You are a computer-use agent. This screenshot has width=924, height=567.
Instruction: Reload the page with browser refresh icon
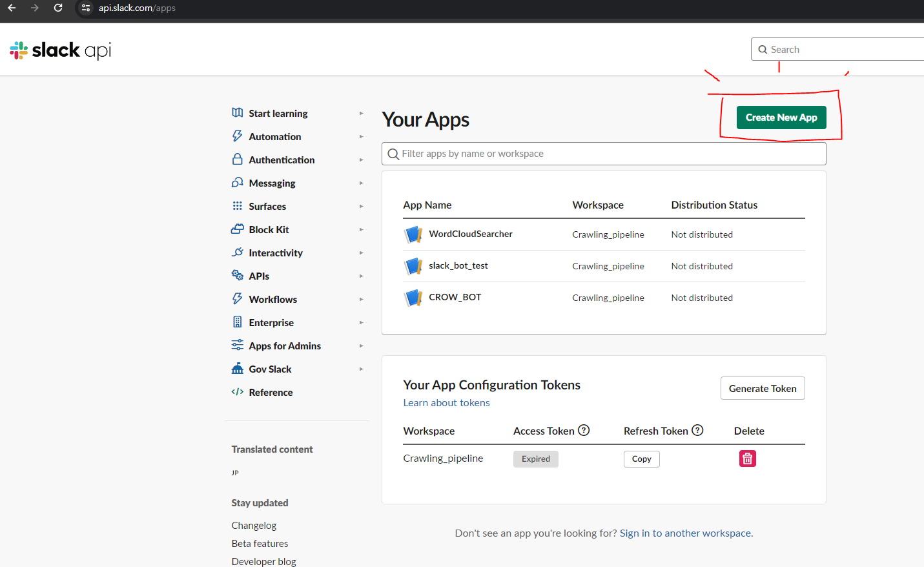(58, 8)
